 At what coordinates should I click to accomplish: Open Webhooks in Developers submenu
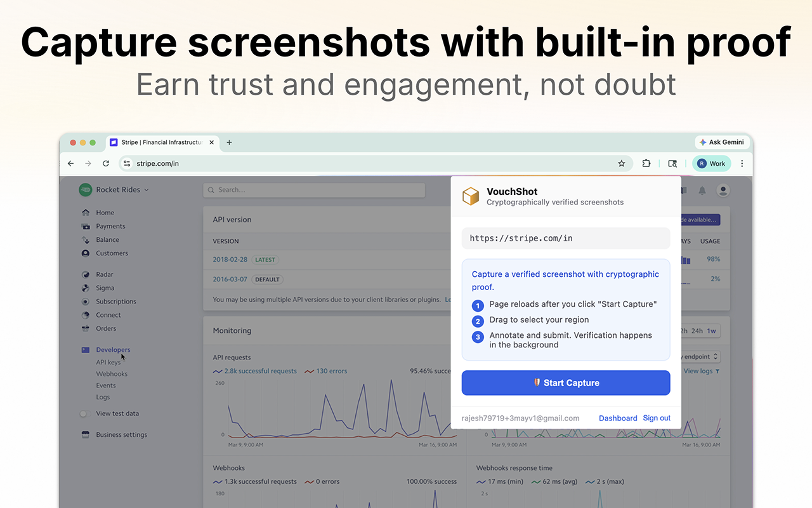tap(112, 374)
